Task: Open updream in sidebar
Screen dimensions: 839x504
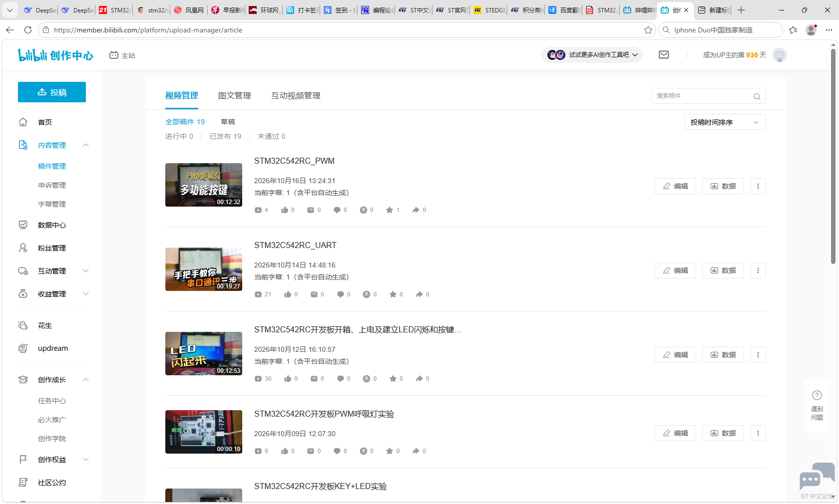Action: [52, 348]
